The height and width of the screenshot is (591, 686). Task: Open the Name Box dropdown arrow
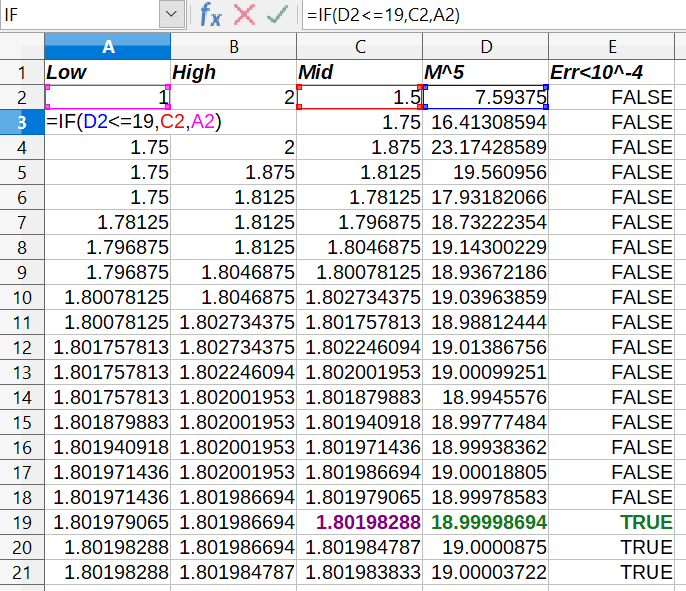172,14
